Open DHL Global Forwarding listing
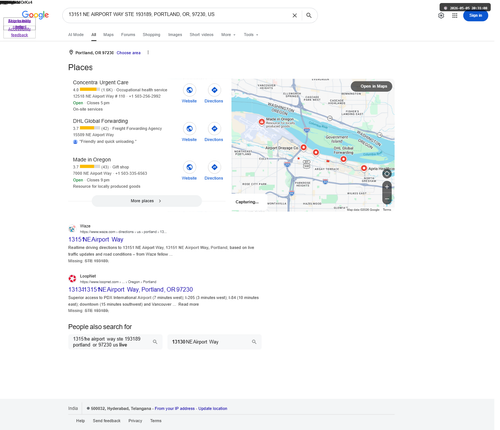 (100, 121)
